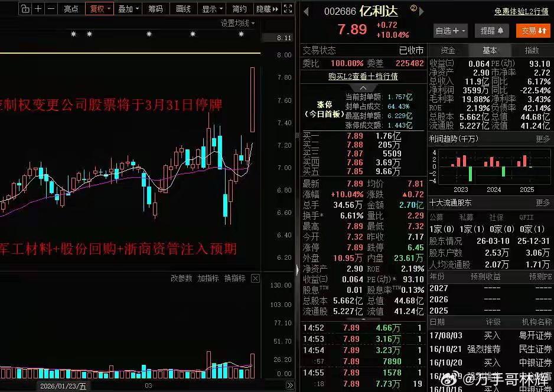Click the 买五 bid row at 7.85

tap(363, 171)
